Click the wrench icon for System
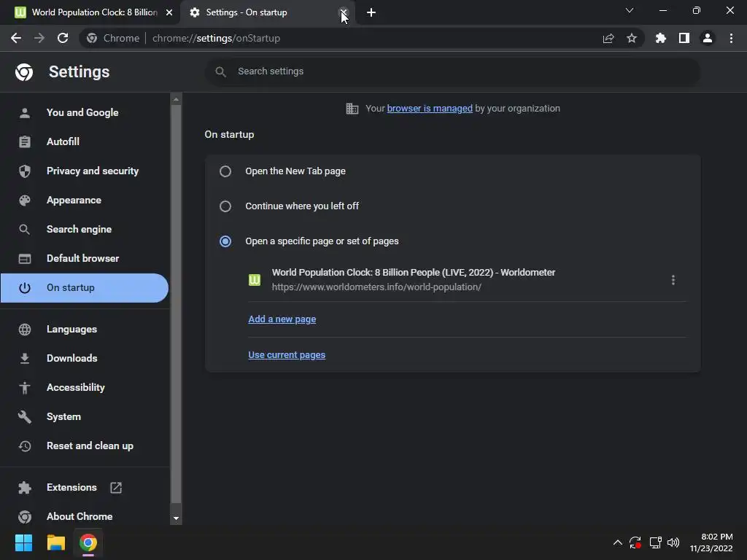Screen dimensions: 747x560 [25, 416]
